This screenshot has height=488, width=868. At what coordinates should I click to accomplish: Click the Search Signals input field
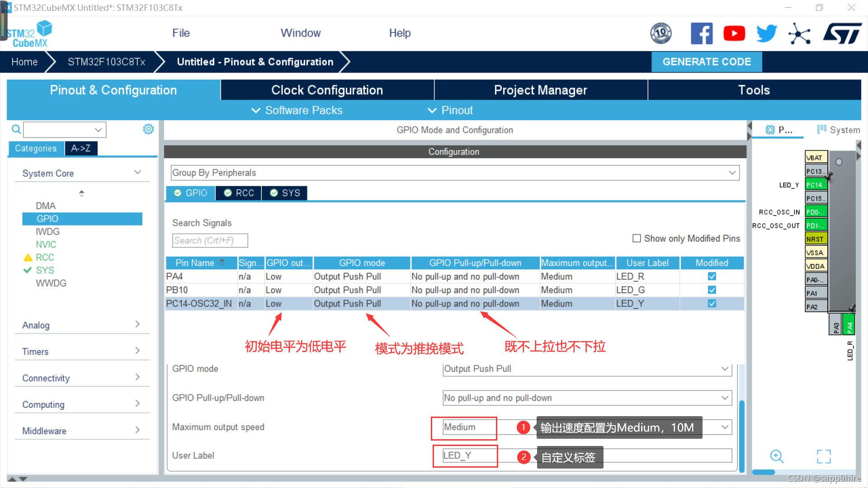[210, 240]
